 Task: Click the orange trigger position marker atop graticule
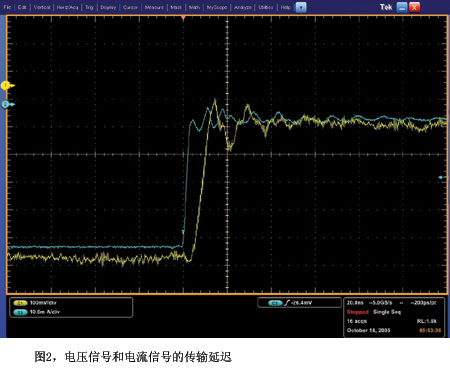pyautogui.click(x=183, y=18)
